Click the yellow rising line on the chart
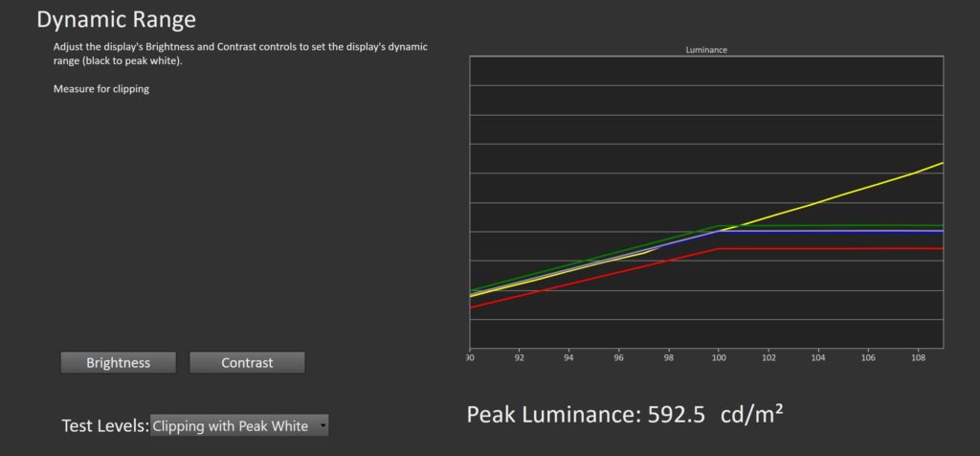This screenshot has width=980, height=456. coord(842,194)
